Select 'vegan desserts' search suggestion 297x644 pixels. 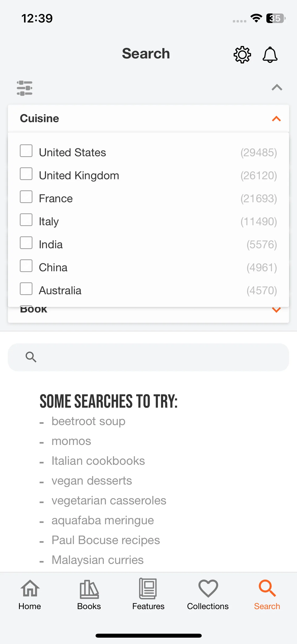pos(92,481)
